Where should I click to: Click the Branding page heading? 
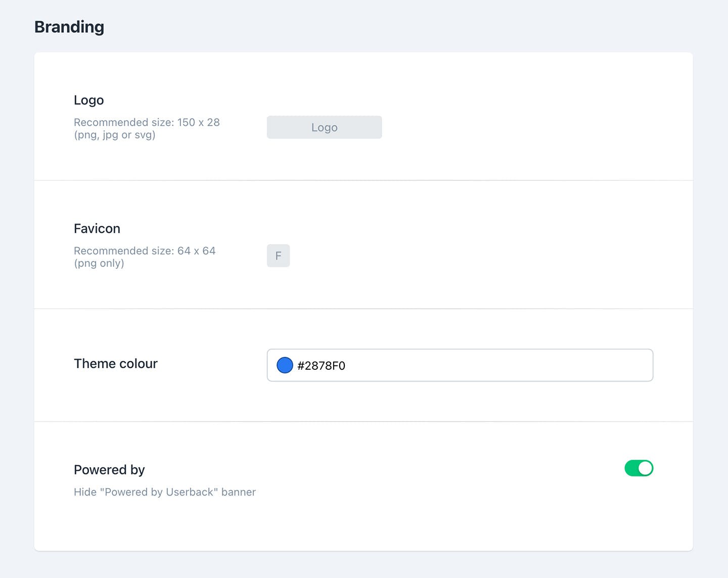(x=69, y=27)
